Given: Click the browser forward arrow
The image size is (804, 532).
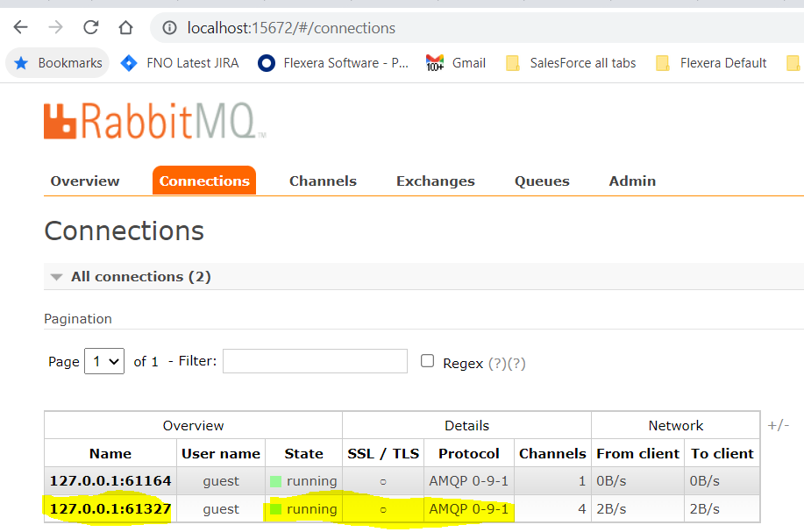Looking at the screenshot, I should click(55, 27).
